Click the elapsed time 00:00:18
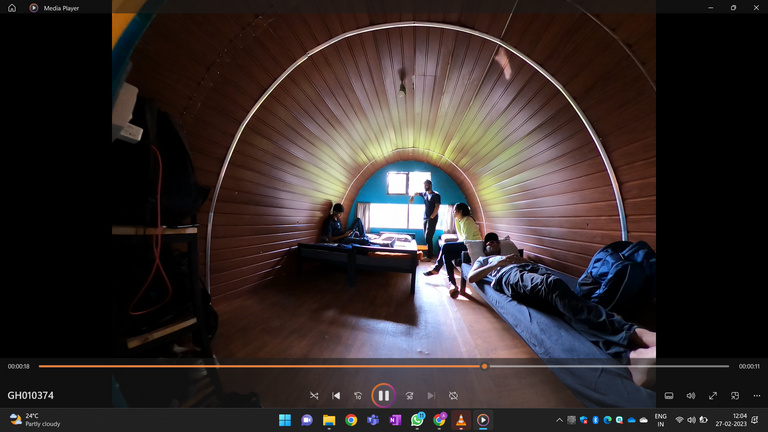Image resolution: width=768 pixels, height=432 pixels. tap(19, 366)
